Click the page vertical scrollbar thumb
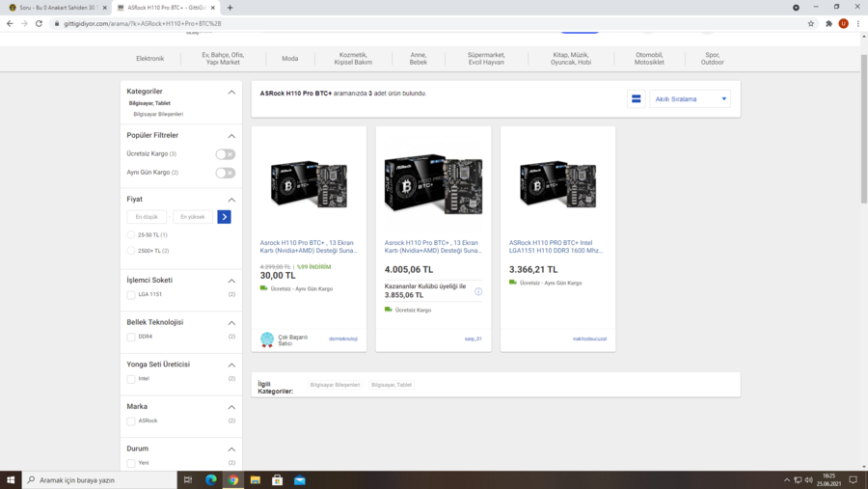868x489 pixels. click(x=863, y=128)
